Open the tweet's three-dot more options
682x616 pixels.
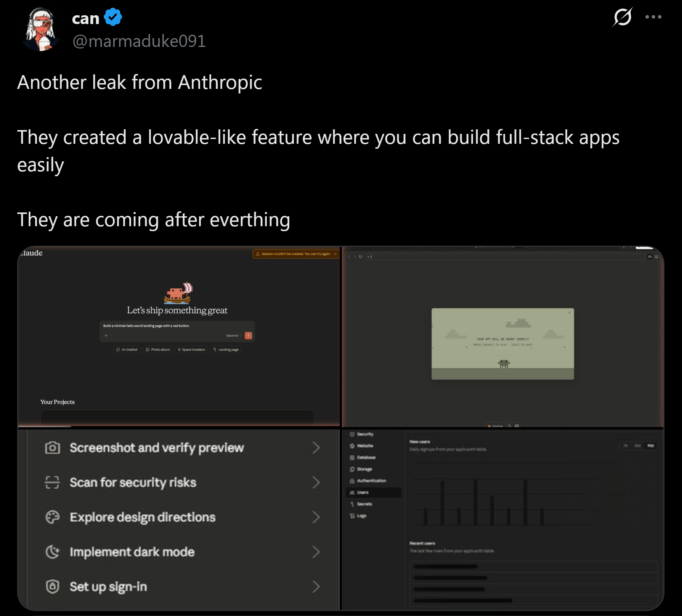tap(653, 17)
